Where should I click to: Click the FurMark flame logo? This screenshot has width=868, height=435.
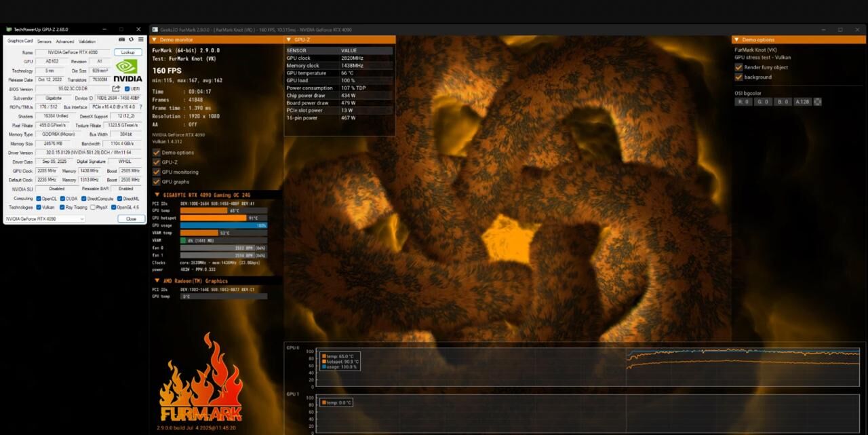pos(201,378)
